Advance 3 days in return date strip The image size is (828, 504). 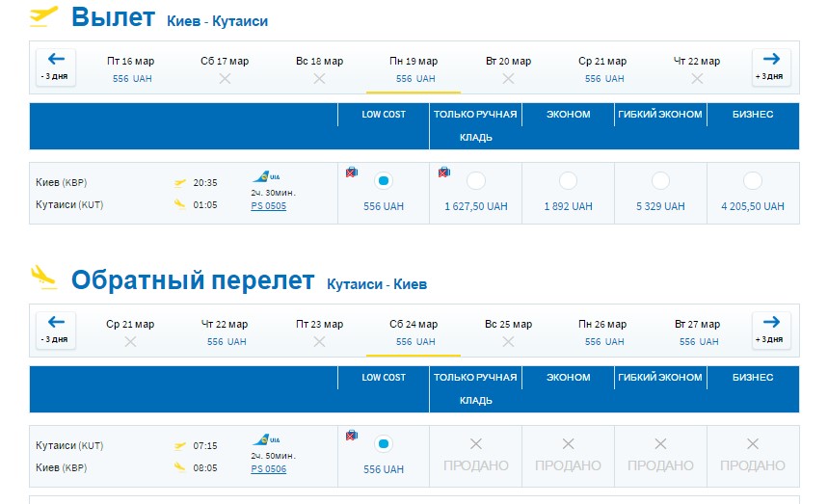click(x=770, y=330)
